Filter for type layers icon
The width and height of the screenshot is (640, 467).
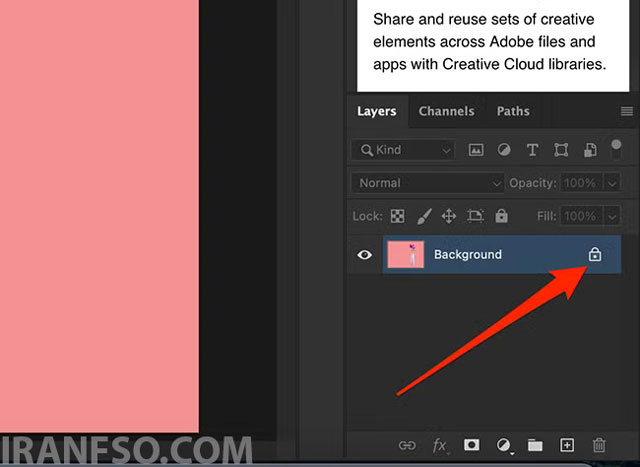point(532,150)
